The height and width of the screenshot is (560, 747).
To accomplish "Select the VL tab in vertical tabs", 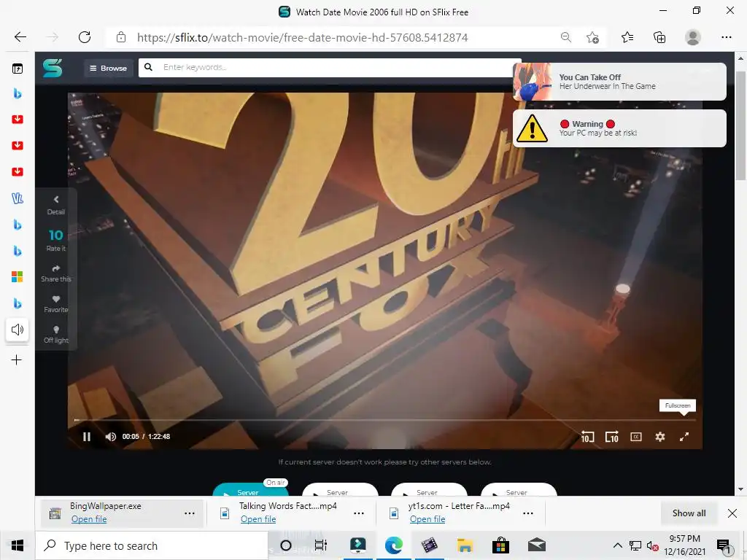I will tap(18, 198).
